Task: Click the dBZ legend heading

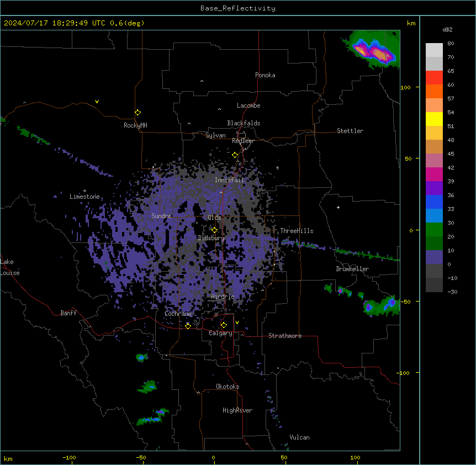Action: click(447, 29)
